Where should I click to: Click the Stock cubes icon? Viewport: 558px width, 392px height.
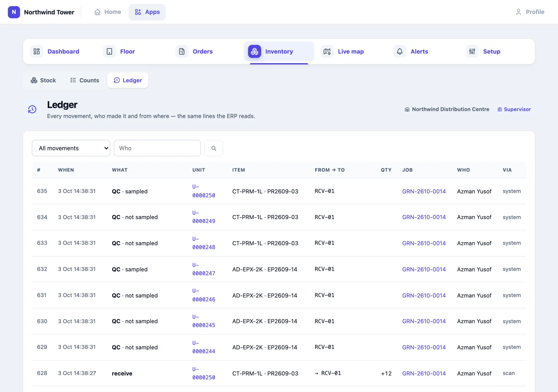tap(34, 80)
